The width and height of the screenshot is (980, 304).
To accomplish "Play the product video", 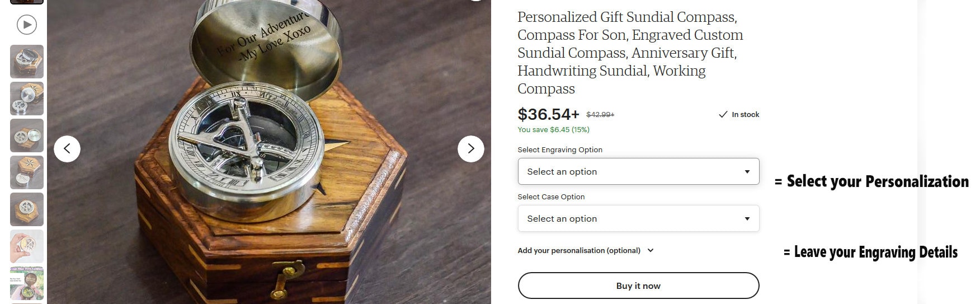I will pyautogui.click(x=27, y=25).
